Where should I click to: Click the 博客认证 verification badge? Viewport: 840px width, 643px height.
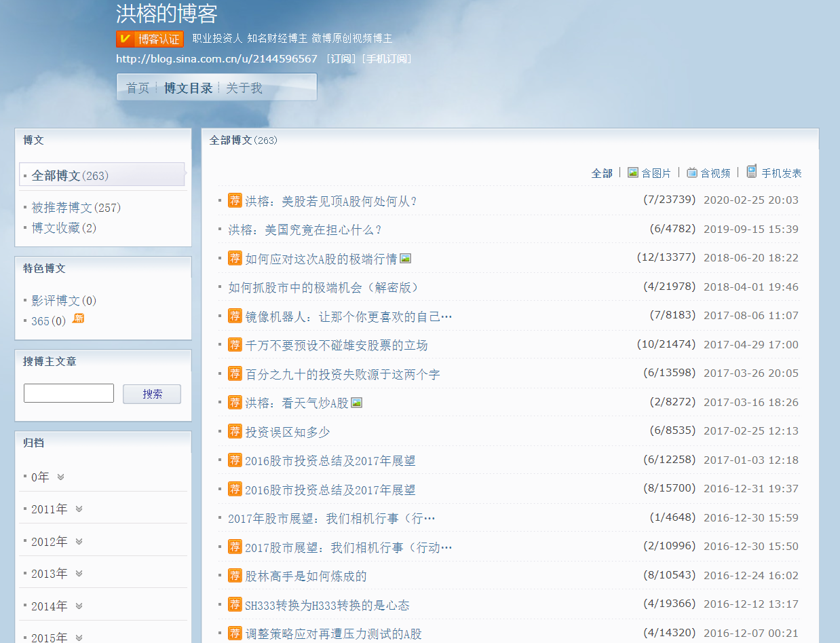click(x=150, y=39)
